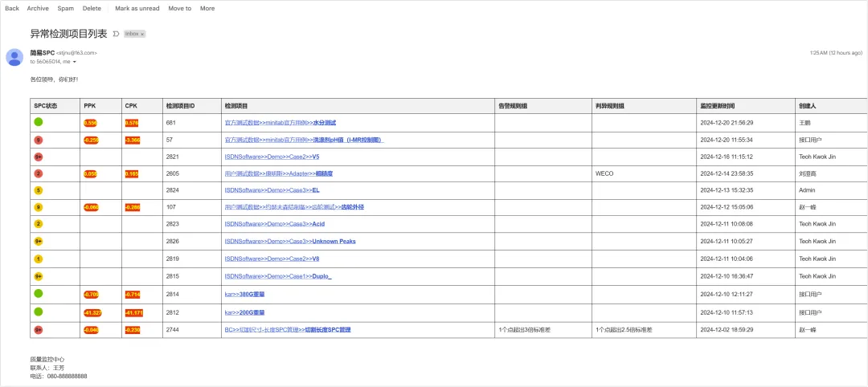
Task: Click the green SPC status dot for ID 681
Action: pyautogui.click(x=39, y=122)
